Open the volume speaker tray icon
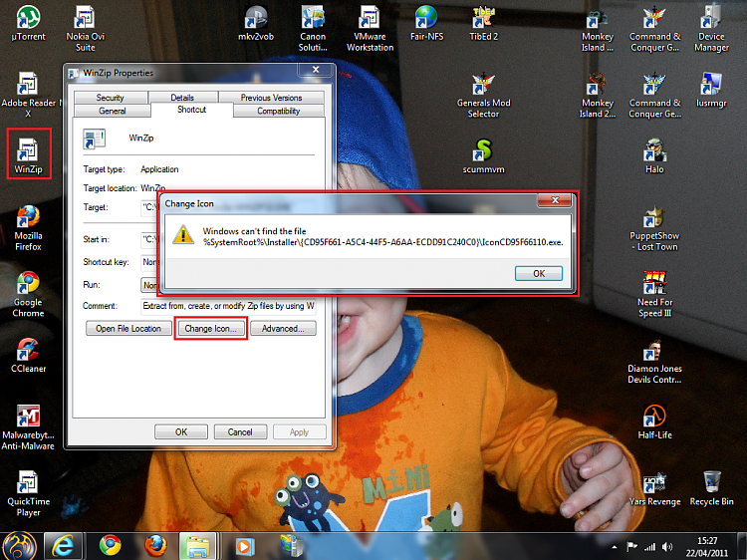747x560 pixels. coord(667,547)
